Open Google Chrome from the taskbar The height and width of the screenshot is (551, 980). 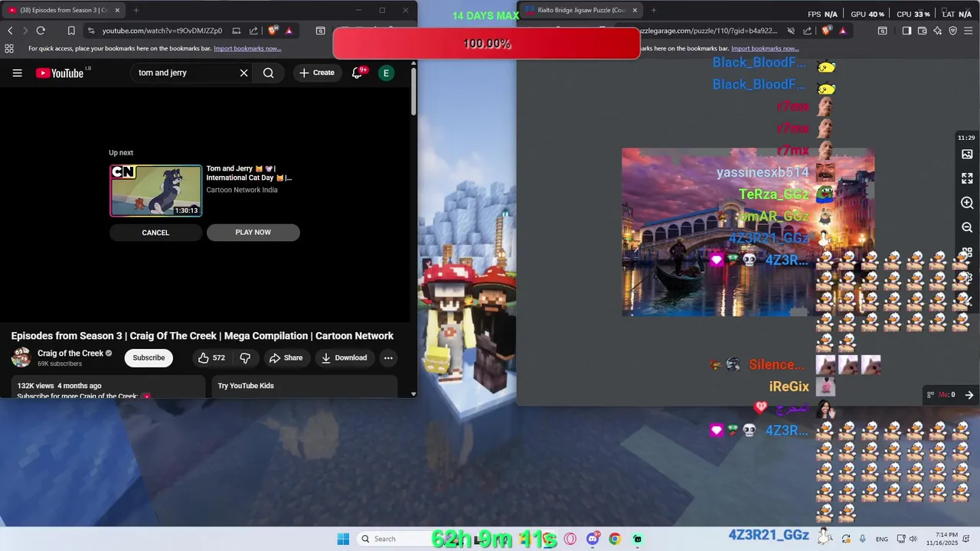coord(615,539)
